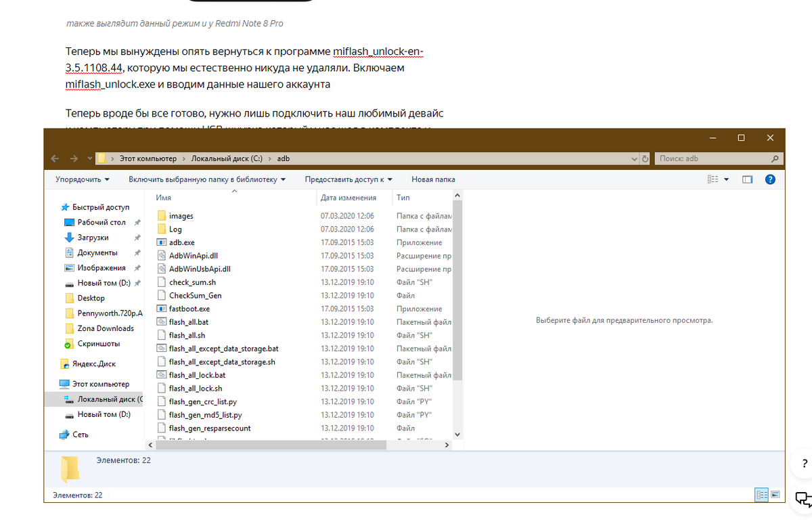Open the web page chat feedback icon
Screen dimensions: 812x530
pyautogui.click(x=803, y=500)
